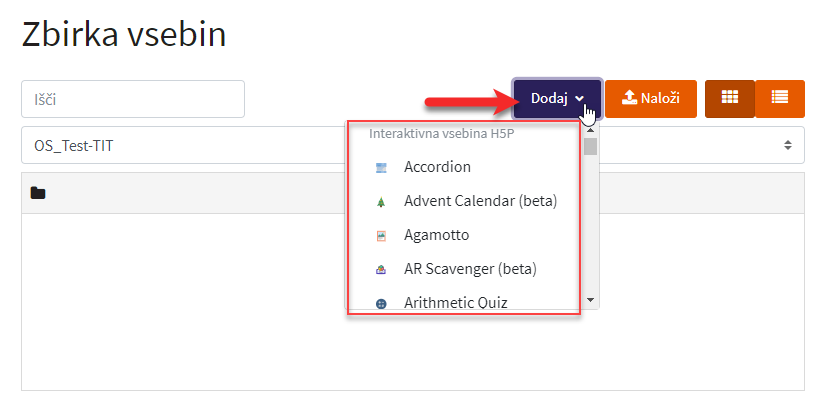Click the Arithmetic Quiz round icon
This screenshot has width=826, height=415.
(x=381, y=304)
